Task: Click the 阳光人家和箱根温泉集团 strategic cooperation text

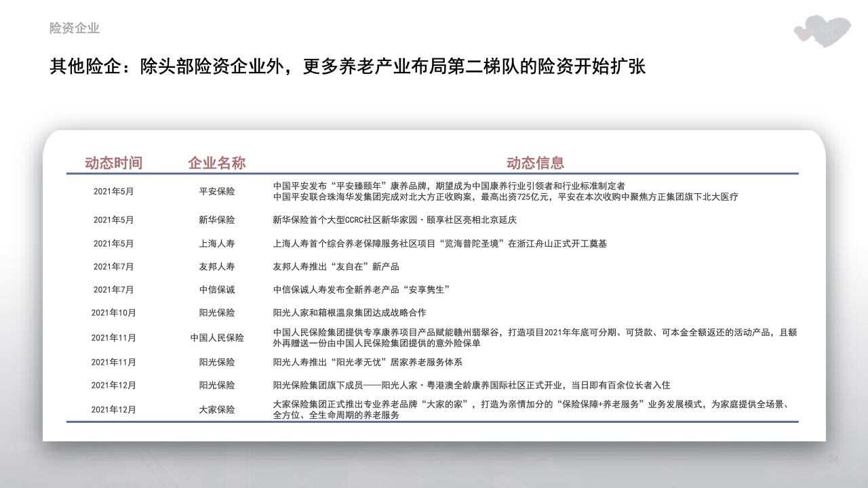Action: [x=349, y=312]
